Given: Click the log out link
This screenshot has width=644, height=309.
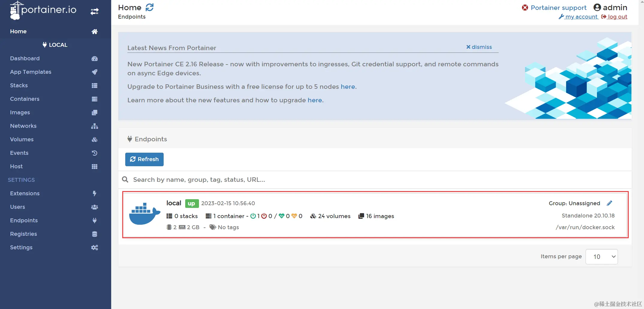Looking at the screenshot, I should (x=614, y=17).
